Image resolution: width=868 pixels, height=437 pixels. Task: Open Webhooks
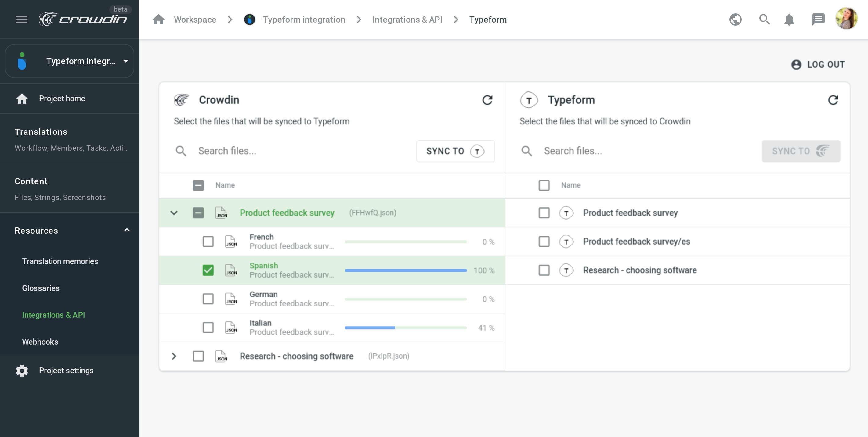[x=40, y=342]
